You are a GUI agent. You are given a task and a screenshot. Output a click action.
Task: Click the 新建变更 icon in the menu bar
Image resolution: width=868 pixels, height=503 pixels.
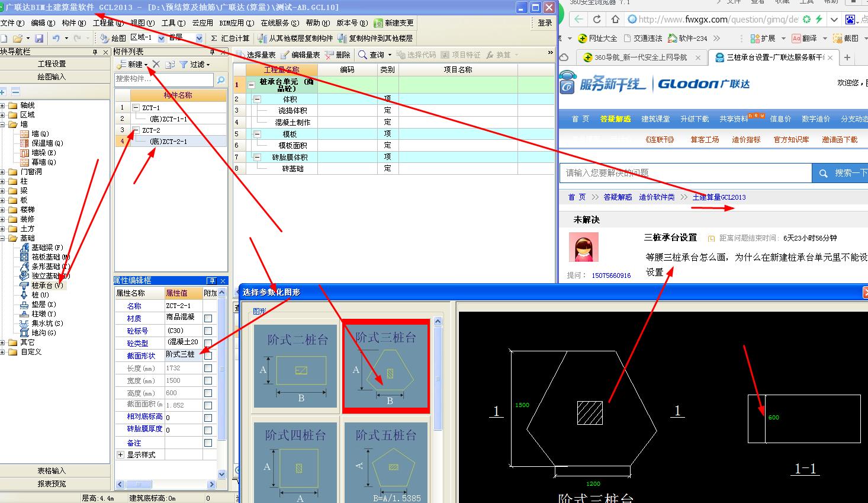pos(378,23)
